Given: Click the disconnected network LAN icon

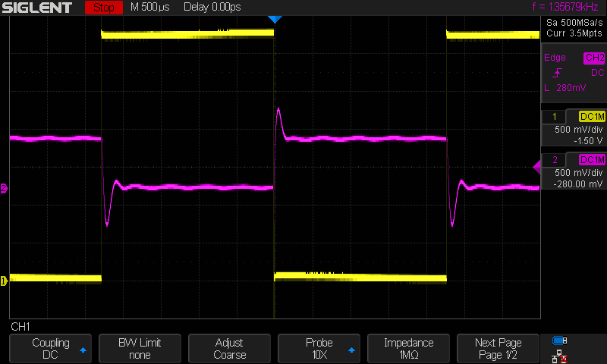Looking at the screenshot, I should (559, 356).
